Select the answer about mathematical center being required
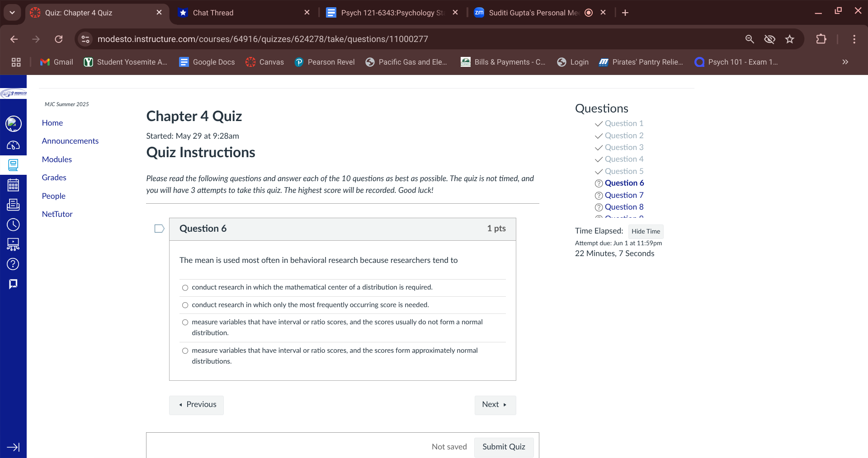868x458 pixels. click(185, 288)
